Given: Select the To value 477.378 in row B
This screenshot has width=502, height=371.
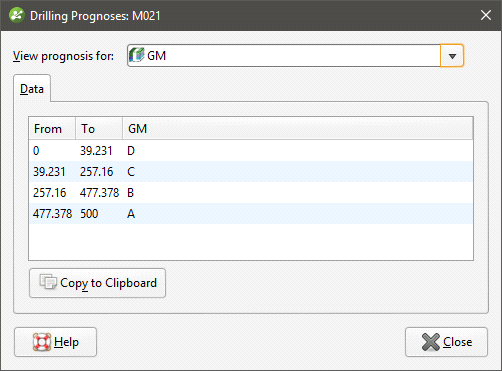Looking at the screenshot, I should [x=99, y=193].
